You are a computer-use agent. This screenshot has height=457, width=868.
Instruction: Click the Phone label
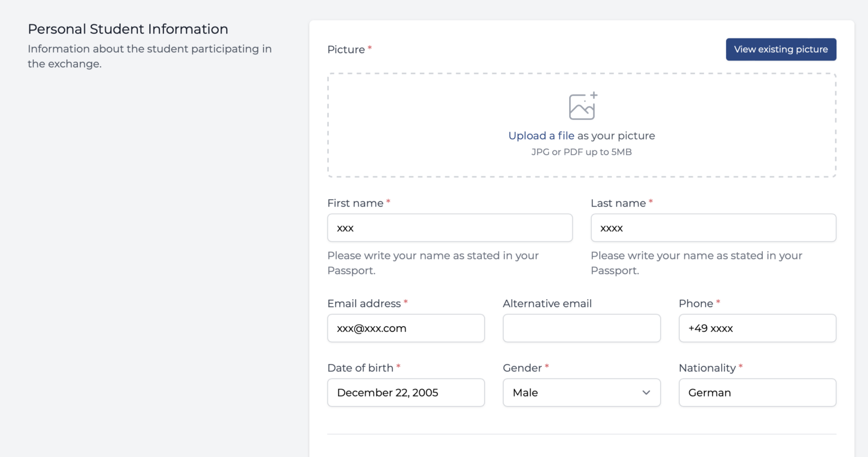coord(696,304)
